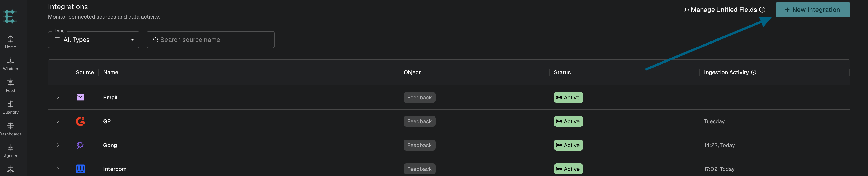Open the Dashboards grid icon
The height and width of the screenshot is (176, 868).
[11, 126]
